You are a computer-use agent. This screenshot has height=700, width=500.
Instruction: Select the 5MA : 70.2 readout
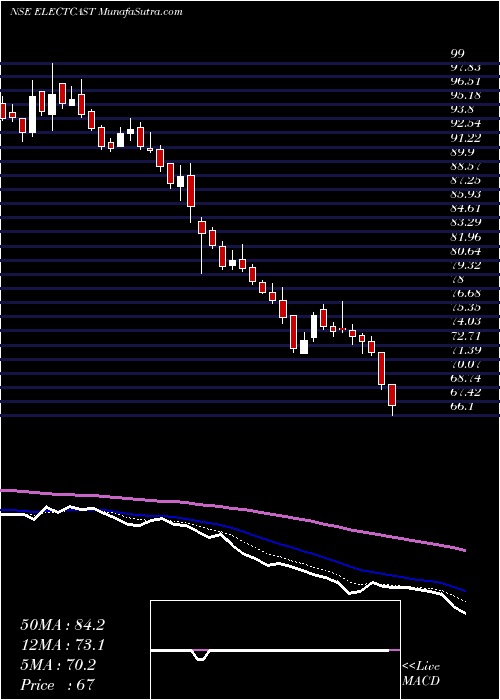[58, 665]
